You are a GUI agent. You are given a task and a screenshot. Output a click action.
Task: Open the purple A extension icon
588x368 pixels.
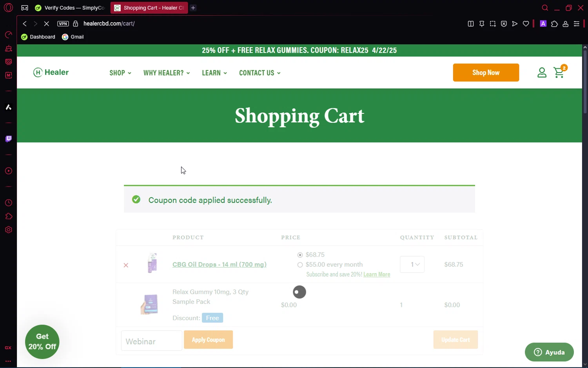pos(543,24)
